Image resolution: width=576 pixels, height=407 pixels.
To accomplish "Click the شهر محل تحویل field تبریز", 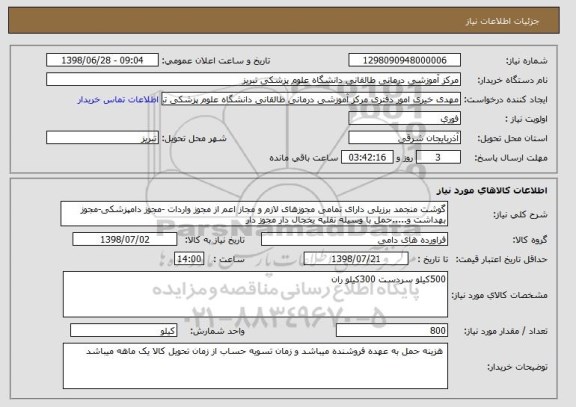I will pos(102,138).
